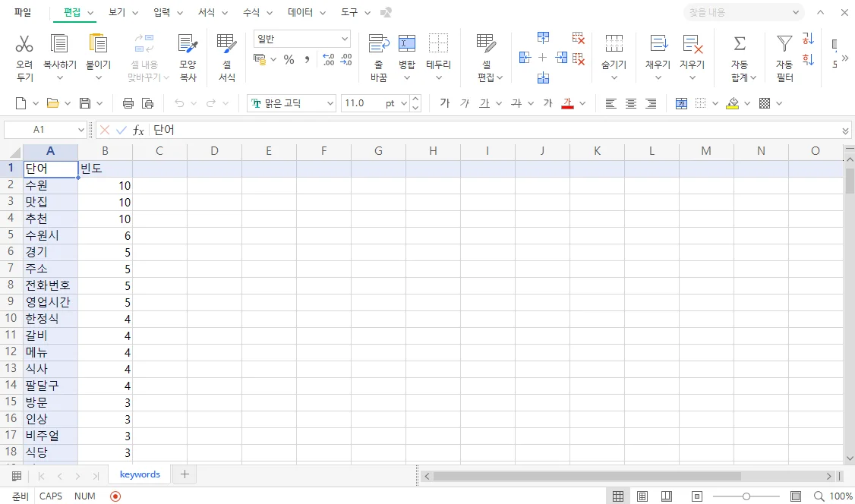Expand the 채우기 fill options arrow
Screen dimensions: 855x504
[658, 78]
